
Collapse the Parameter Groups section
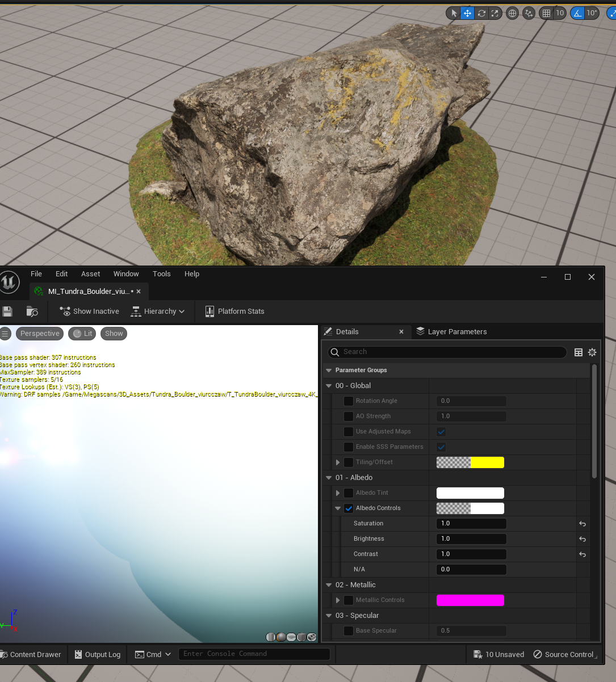[328, 370]
